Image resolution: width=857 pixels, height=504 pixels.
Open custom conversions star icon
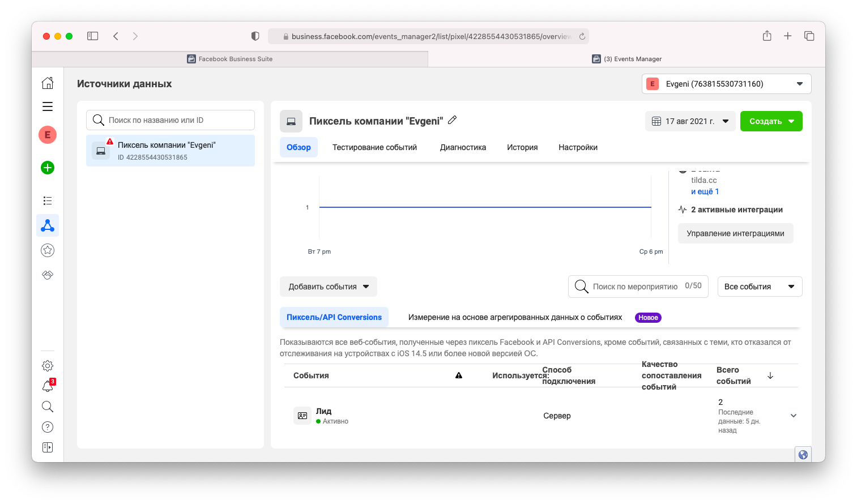(x=48, y=250)
